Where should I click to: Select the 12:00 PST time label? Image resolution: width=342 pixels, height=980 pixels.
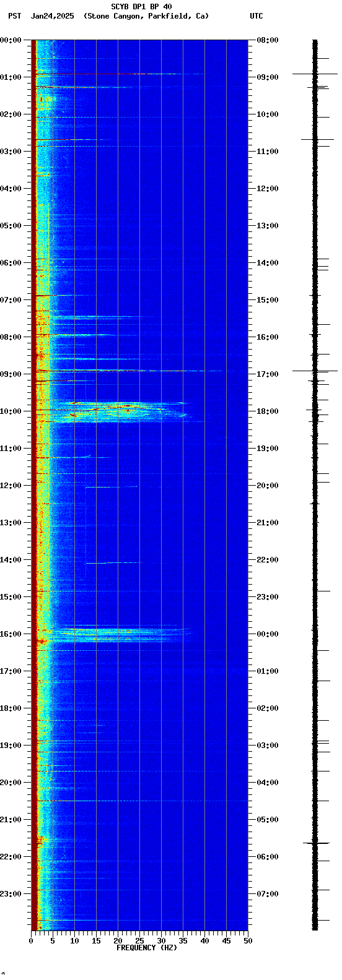(x=11, y=486)
